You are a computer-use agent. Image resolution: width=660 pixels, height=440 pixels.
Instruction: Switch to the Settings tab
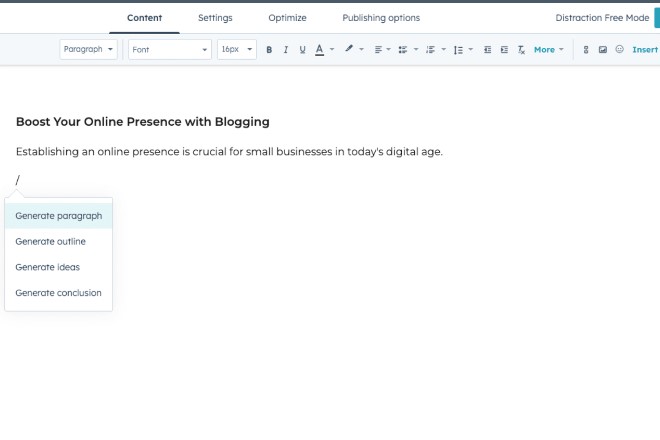pos(215,18)
